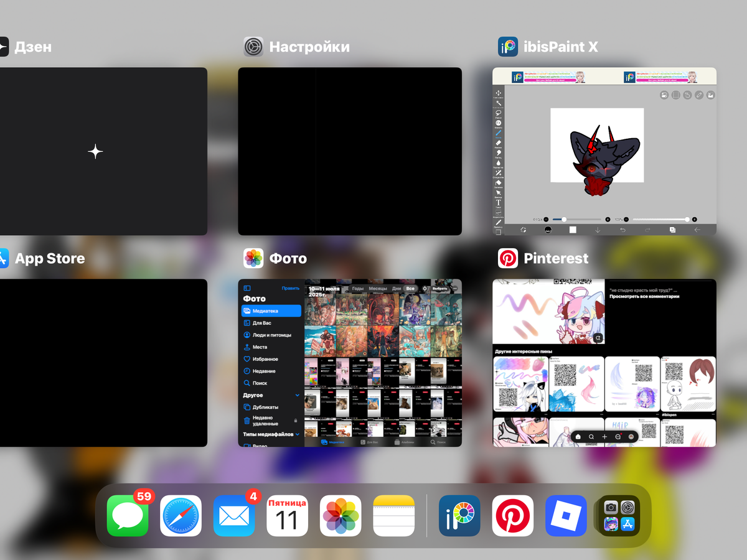
Task: Switch to the Месяцы view in Photos
Action: (378, 288)
